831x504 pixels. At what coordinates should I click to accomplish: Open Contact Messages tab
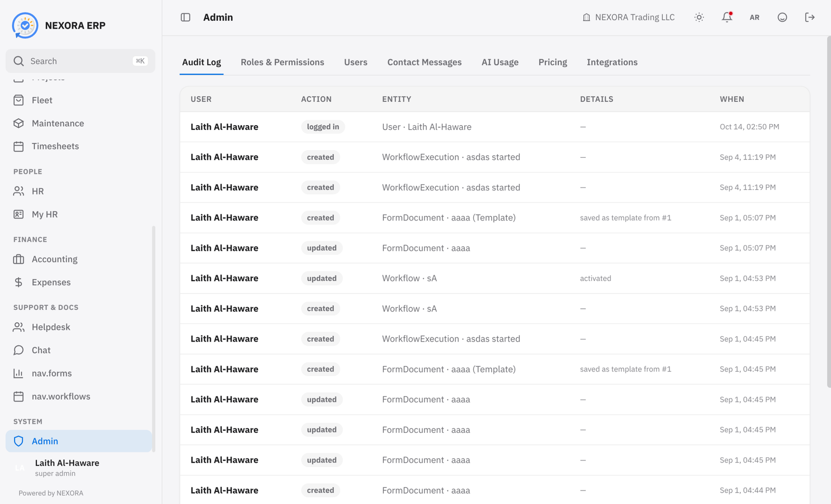click(424, 62)
